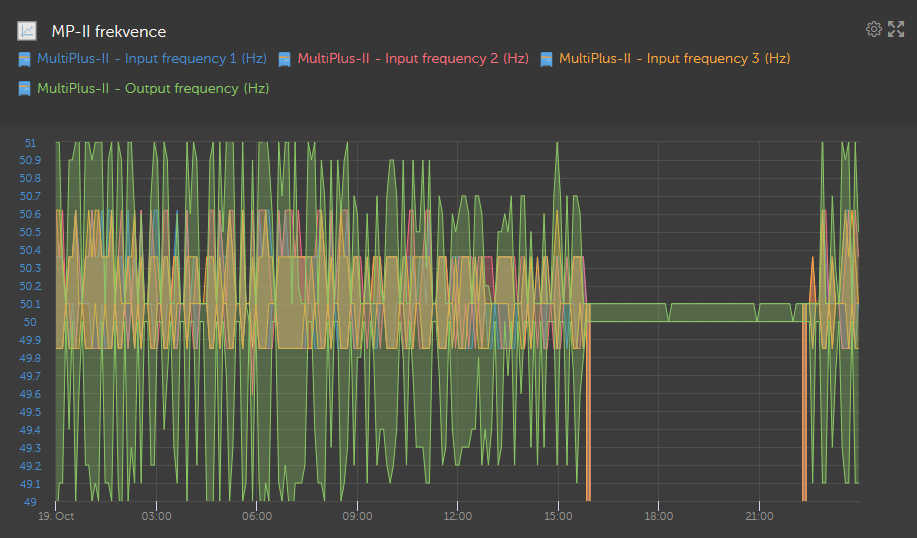The image size is (917, 538).
Task: Click the 51 value on the frequency axis
Action: click(x=30, y=143)
